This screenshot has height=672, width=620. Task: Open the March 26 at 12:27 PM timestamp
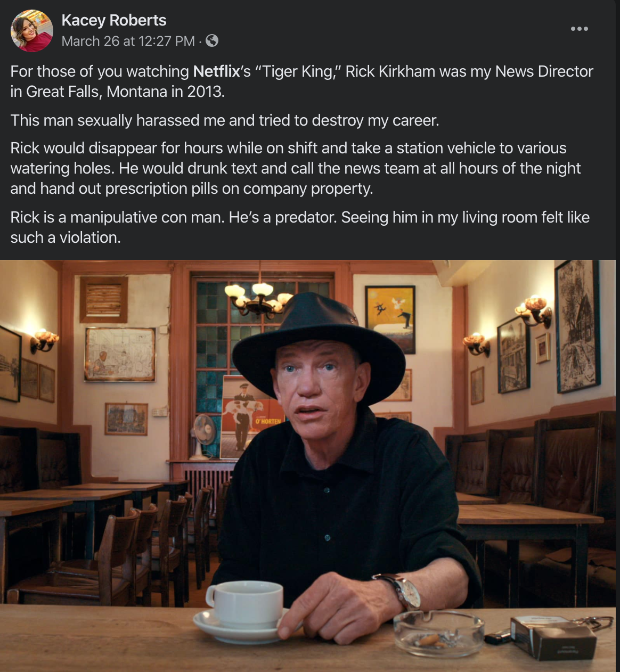pos(128,41)
